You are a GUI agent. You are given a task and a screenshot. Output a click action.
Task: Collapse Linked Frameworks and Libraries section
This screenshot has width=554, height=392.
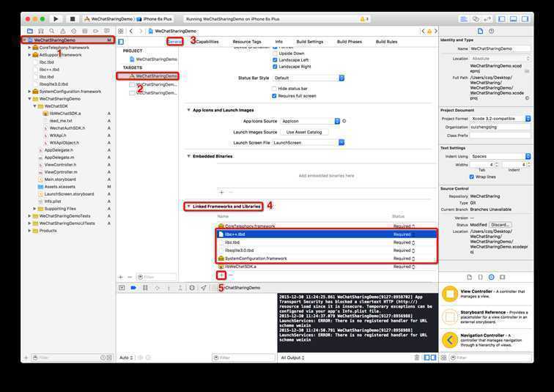point(188,206)
